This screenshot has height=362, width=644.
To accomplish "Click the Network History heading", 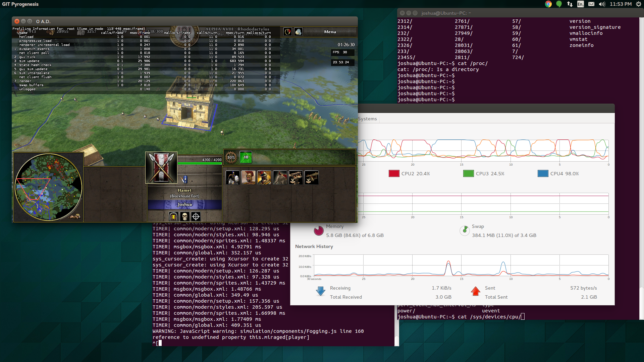I will (314, 246).
